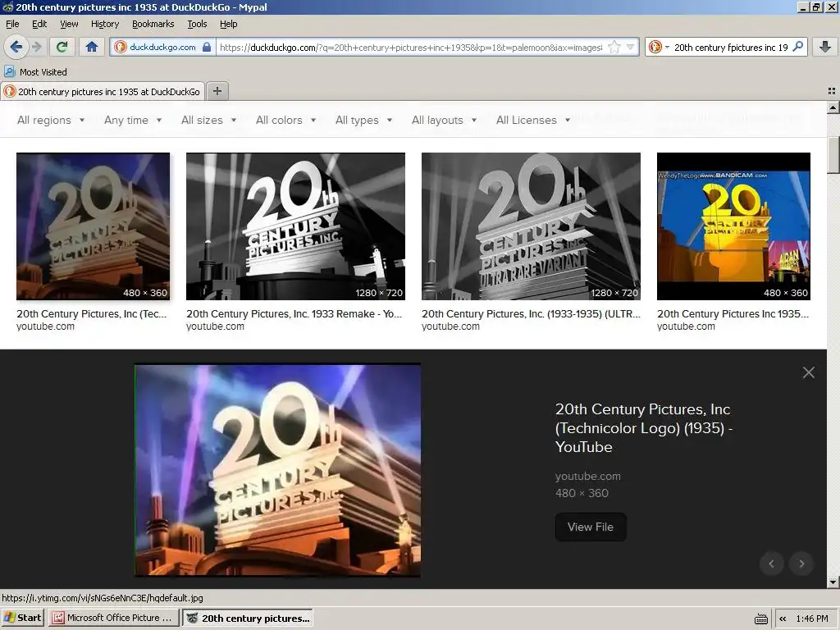
Task: Open the on-screen keyboard tray icon
Action: [760, 619]
